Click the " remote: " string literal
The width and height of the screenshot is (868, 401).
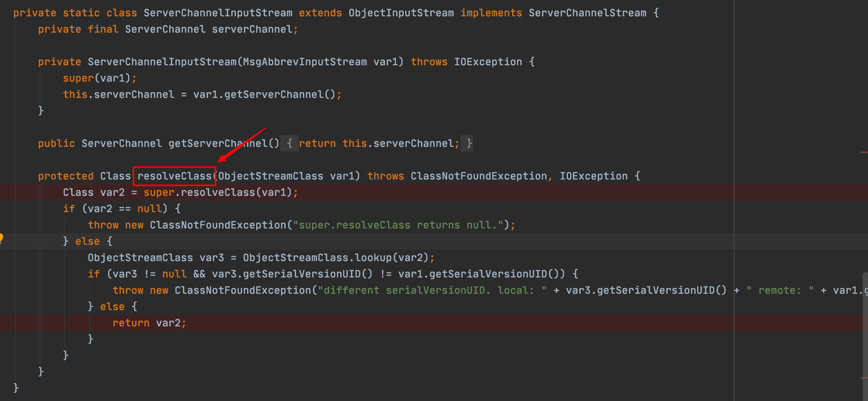click(x=779, y=290)
